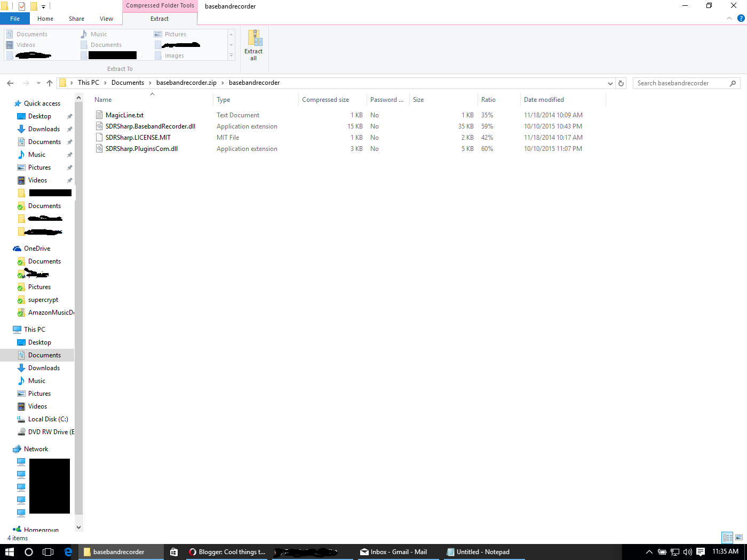Open the address bar history dropdown
The image size is (747, 560).
(610, 83)
